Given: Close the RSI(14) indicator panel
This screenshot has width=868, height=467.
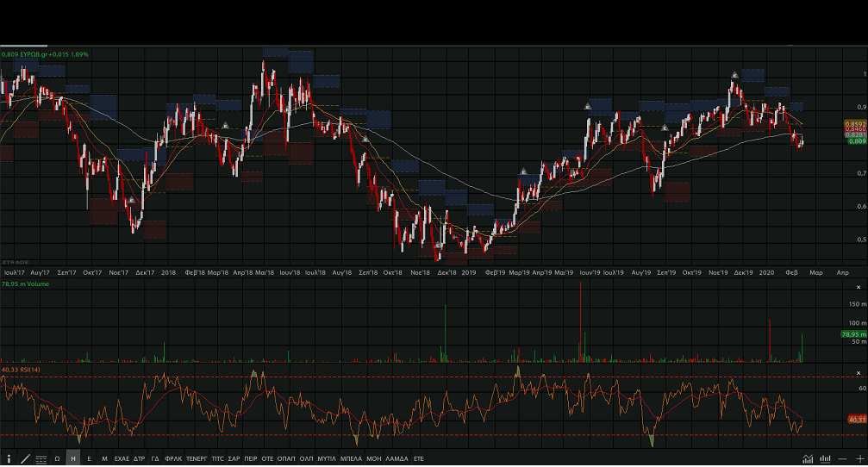Looking at the screenshot, I should tap(858, 372).
